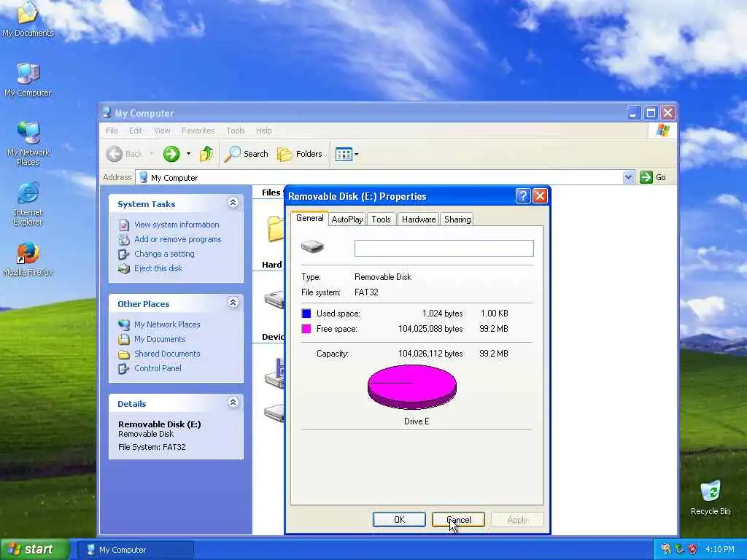This screenshot has width=747, height=560.
Task: Open My Documents desktop icon
Action: click(x=28, y=20)
